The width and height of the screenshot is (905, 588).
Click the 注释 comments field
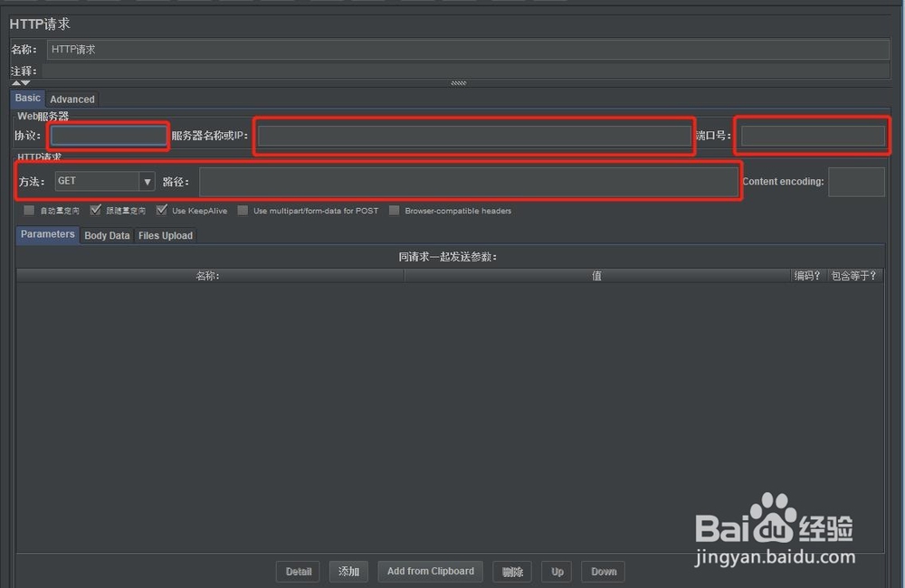465,71
